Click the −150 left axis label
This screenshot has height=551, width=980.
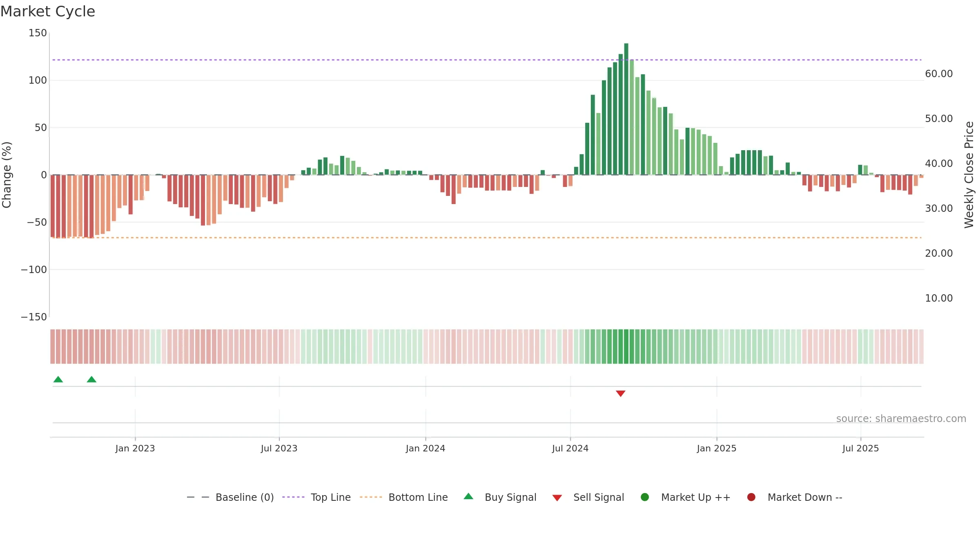coord(34,317)
